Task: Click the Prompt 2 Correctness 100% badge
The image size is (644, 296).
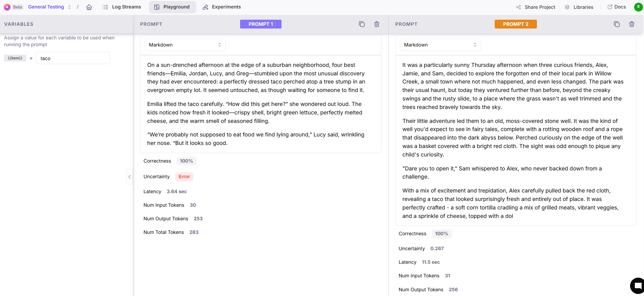Action: tap(442, 234)
